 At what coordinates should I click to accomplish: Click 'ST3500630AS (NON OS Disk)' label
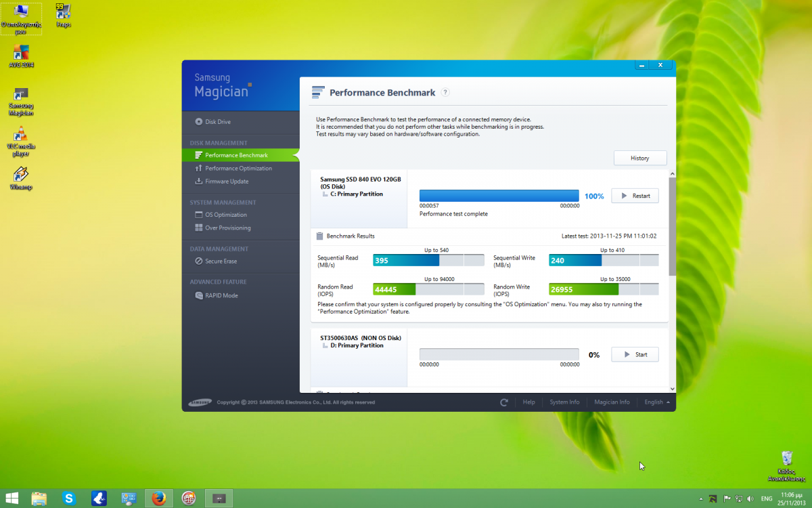pyautogui.click(x=361, y=337)
